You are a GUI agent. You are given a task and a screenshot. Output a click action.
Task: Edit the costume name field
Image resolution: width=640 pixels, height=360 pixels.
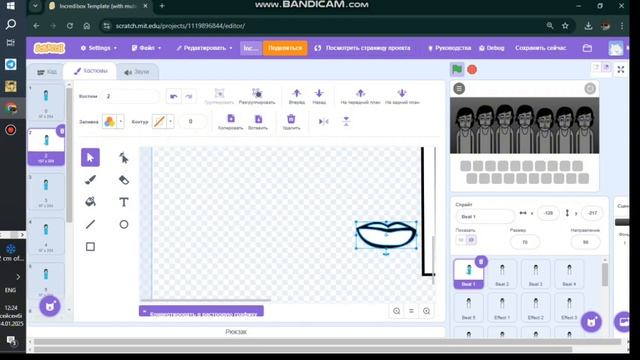(x=130, y=96)
